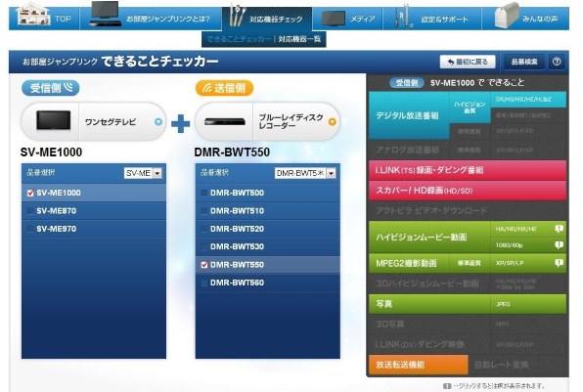The image size is (583, 392).
Task: Click info icon on MPEG2撮影動画 row
Action: tap(559, 263)
